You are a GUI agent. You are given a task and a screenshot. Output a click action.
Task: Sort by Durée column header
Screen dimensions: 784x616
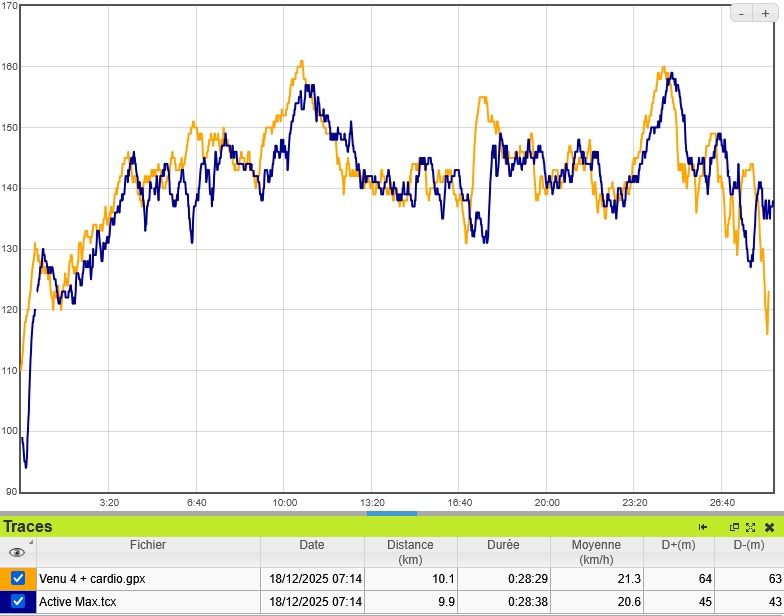click(503, 545)
